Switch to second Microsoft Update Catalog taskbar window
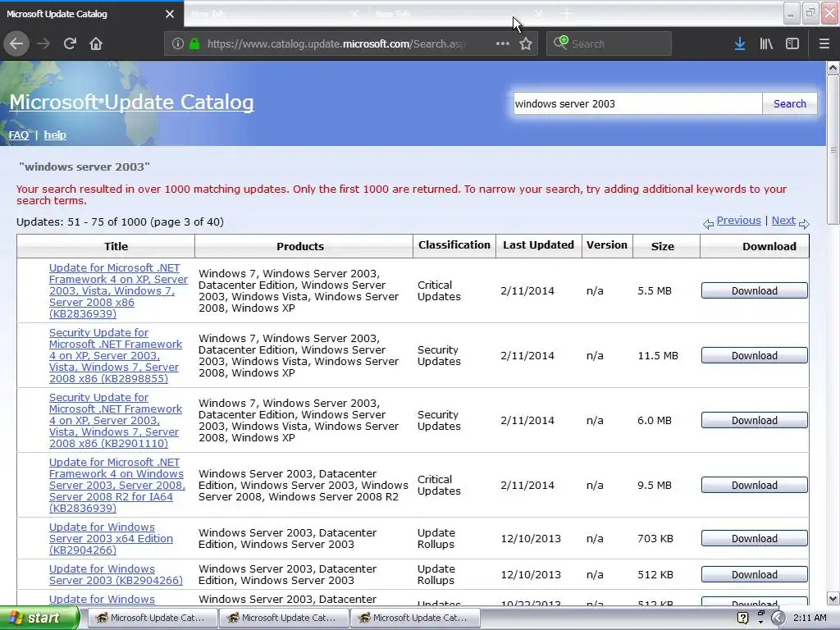This screenshot has width=840, height=630. tap(283, 618)
